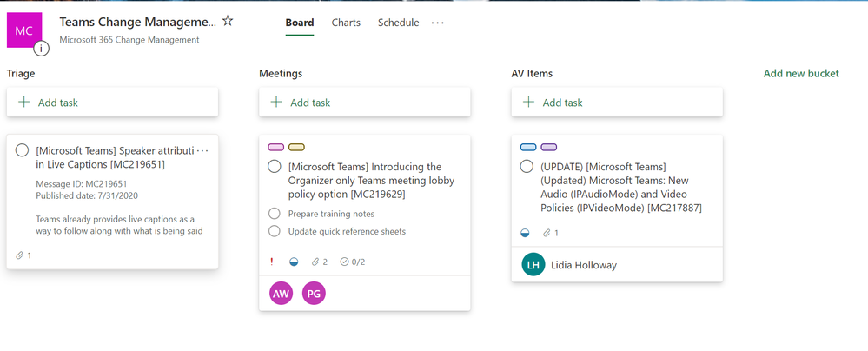Viewport: 868px width, 351px height.
Task: Click the plus icon in the Meetings Add task row
Action: click(276, 102)
